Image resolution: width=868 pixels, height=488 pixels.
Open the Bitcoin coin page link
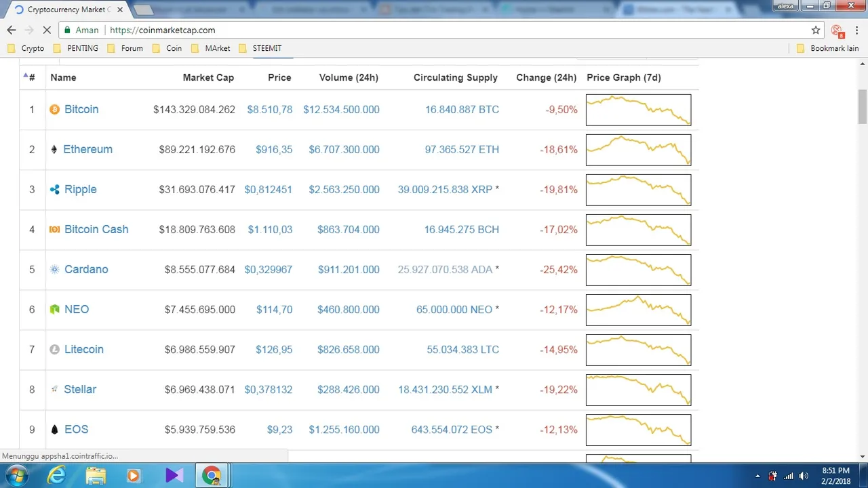coord(81,109)
